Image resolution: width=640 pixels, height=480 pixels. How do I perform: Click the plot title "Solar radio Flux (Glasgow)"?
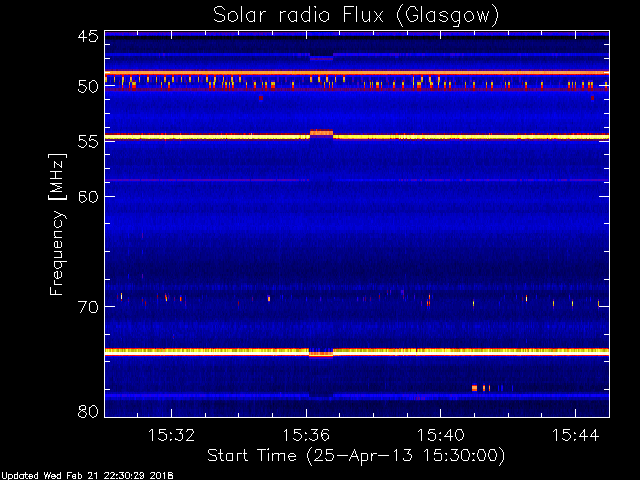coord(356,16)
